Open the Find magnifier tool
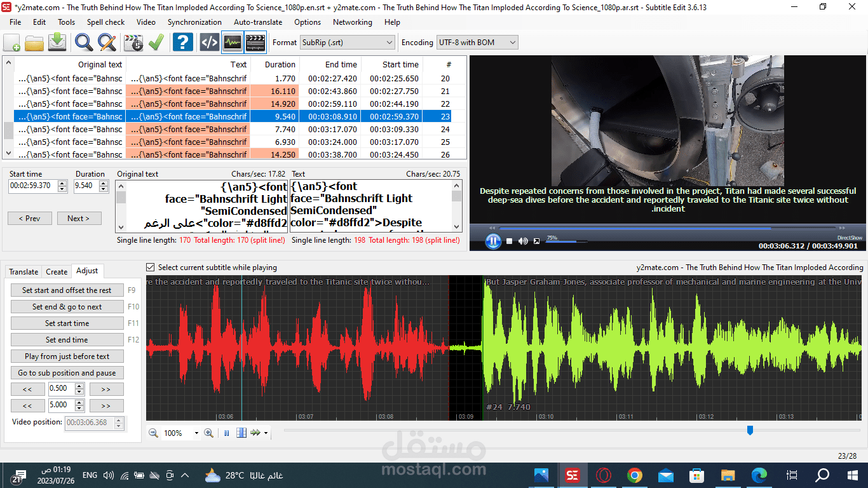 tap(84, 43)
